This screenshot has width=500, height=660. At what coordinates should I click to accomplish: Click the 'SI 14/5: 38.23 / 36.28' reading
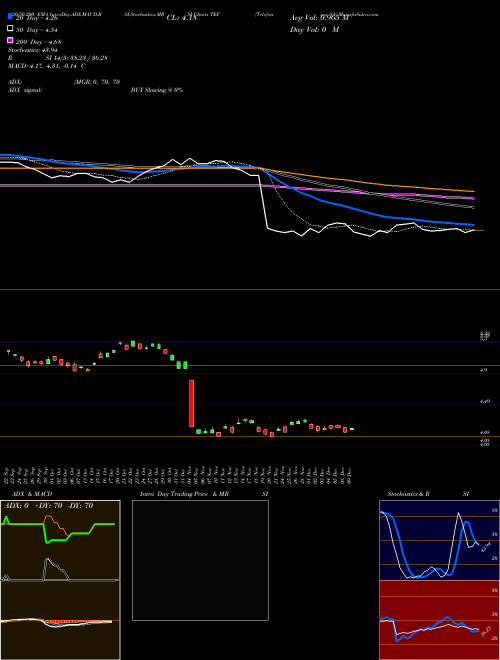click(x=77, y=58)
